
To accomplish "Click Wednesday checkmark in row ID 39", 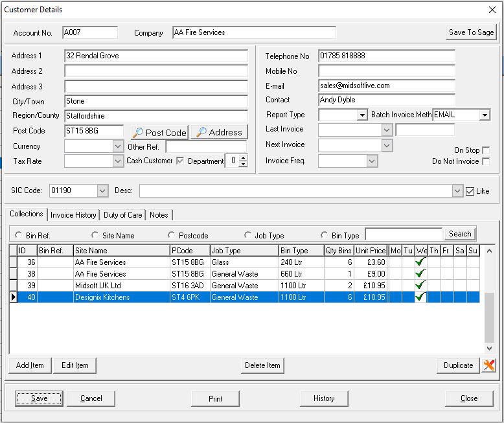I will [420, 285].
